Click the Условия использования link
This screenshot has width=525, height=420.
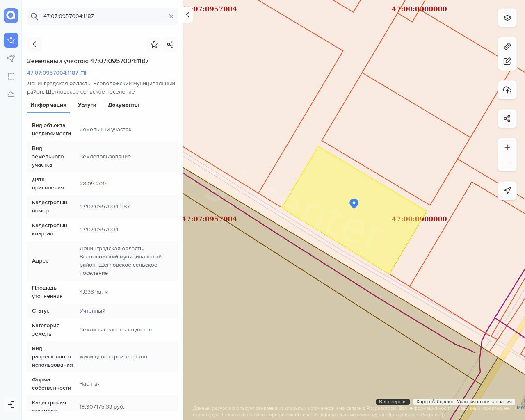[484, 402]
